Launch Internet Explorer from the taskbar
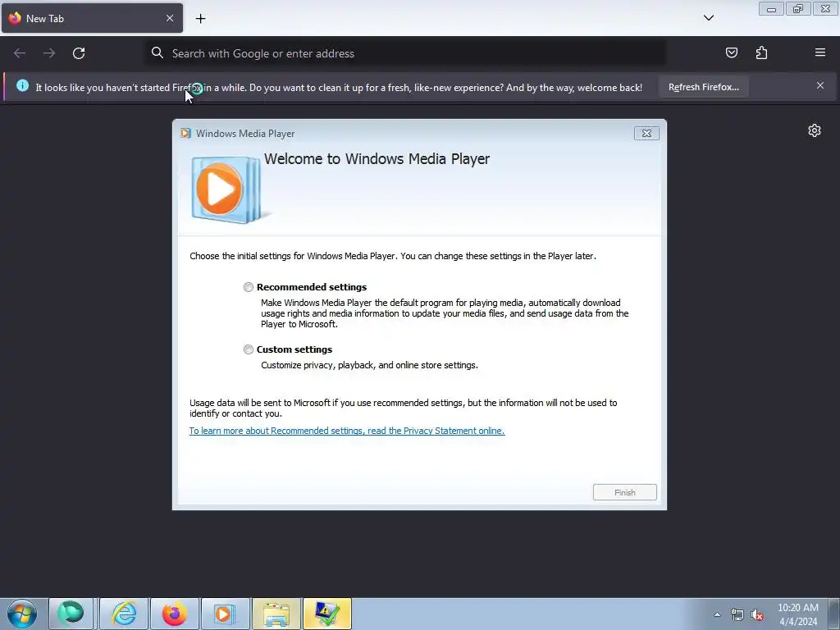 [124, 614]
